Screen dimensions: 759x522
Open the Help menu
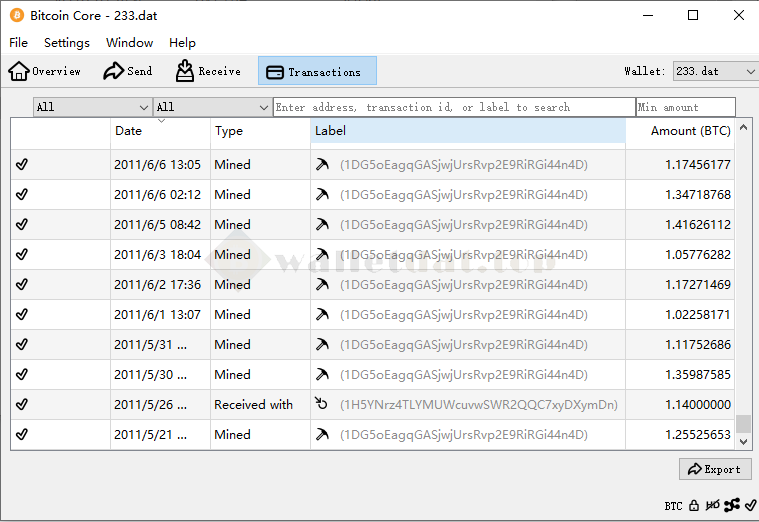(182, 43)
